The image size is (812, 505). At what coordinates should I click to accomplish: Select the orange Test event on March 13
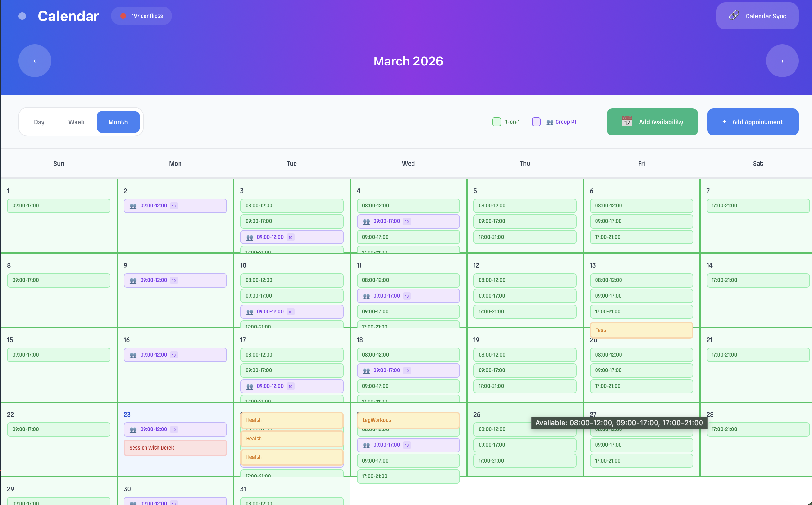(641, 330)
